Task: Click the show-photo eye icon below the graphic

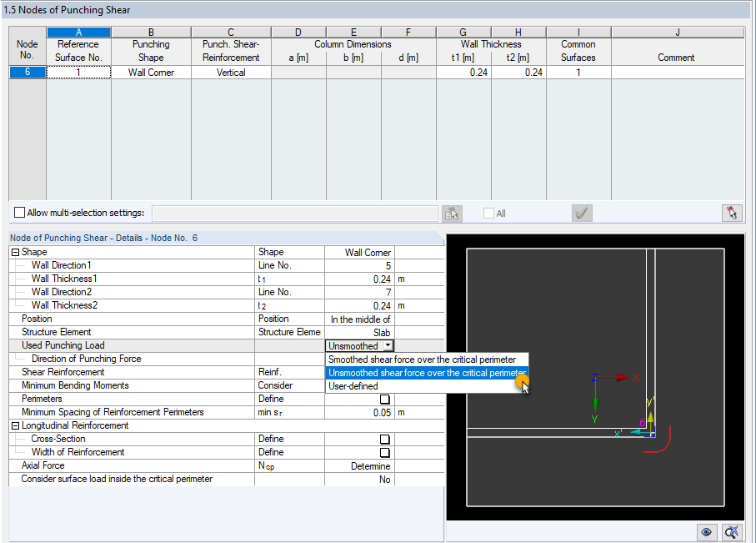Action: click(x=707, y=532)
